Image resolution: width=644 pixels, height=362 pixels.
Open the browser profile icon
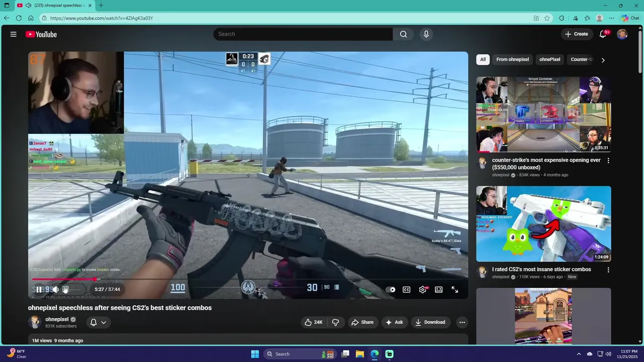click(599, 18)
